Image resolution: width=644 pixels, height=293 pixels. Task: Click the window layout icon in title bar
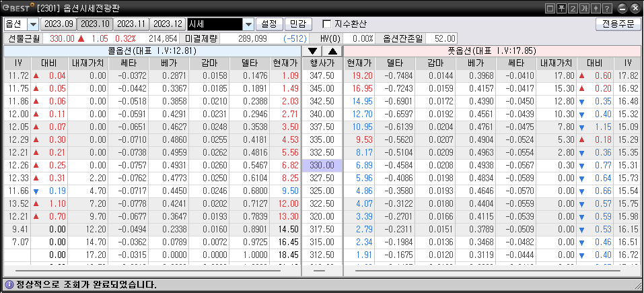[550, 8]
